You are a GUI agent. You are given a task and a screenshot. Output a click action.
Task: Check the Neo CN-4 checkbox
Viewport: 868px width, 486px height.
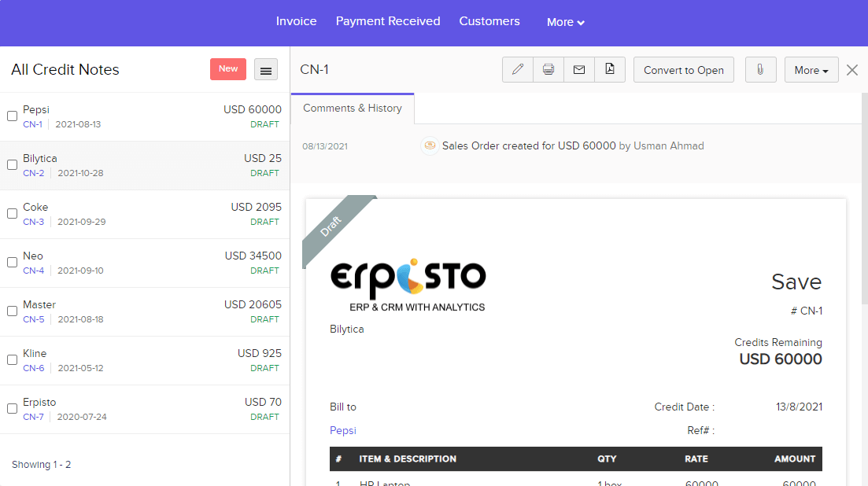pyautogui.click(x=12, y=262)
